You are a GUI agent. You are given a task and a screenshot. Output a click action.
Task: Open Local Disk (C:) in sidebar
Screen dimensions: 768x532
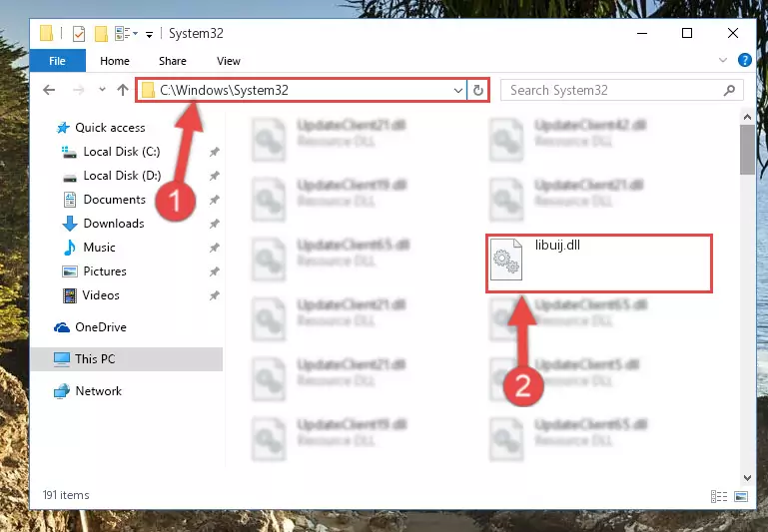pos(122,152)
